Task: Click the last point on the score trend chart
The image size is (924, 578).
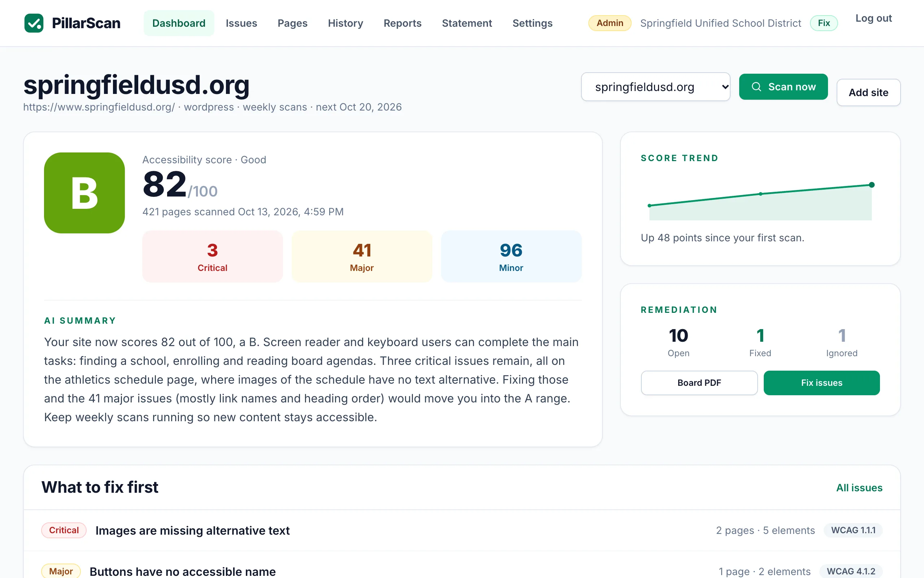Action: 872,185
